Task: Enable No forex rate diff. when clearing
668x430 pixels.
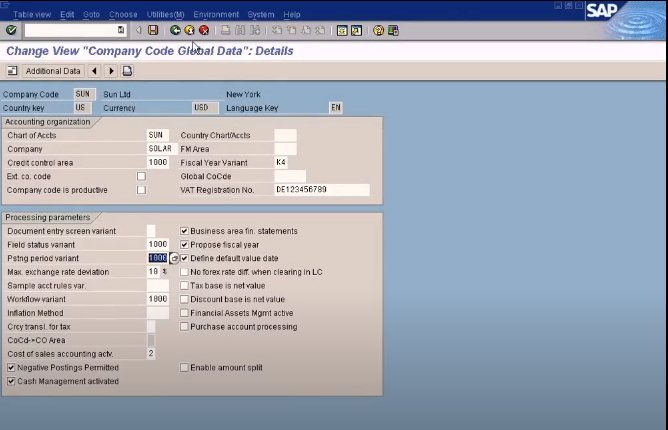Action: point(184,272)
